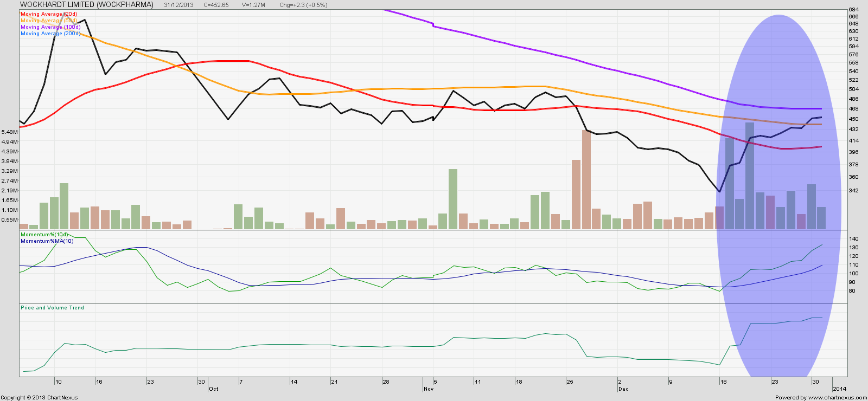Click the 80 momentum axis label
The width and height of the screenshot is (868, 401).
click(x=852, y=291)
